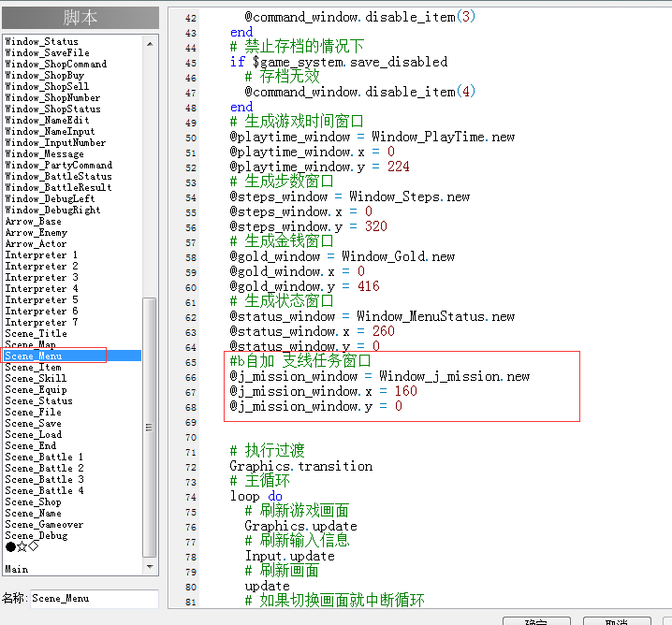Open the Scene_Load script
The image size is (672, 625).
33,434
